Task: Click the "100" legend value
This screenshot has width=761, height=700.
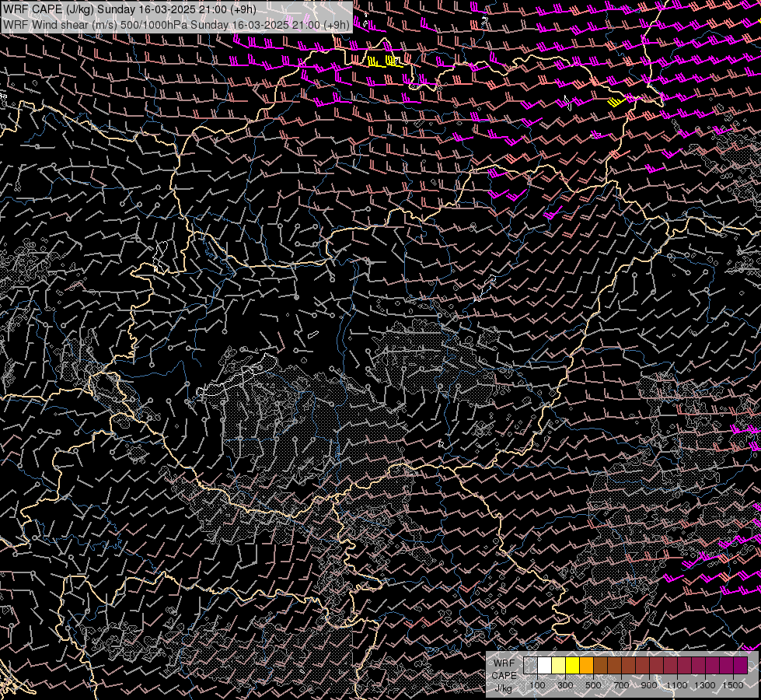Action: (x=537, y=685)
